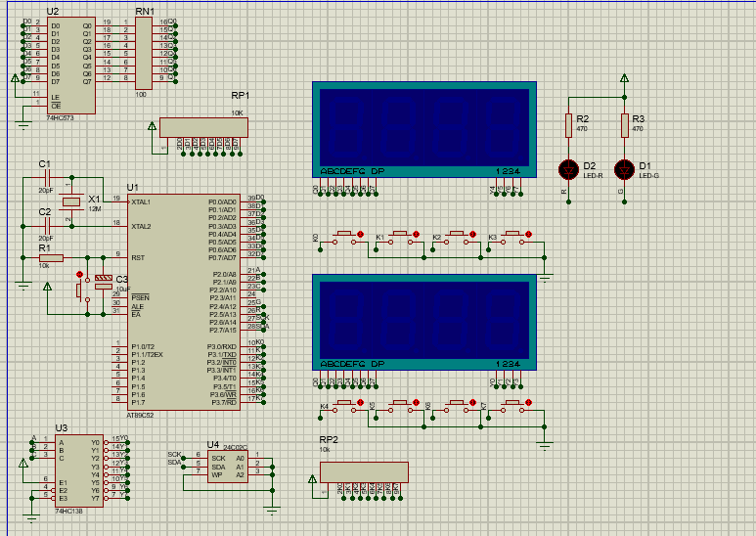Select resistor pack RP1 body

click(x=203, y=127)
